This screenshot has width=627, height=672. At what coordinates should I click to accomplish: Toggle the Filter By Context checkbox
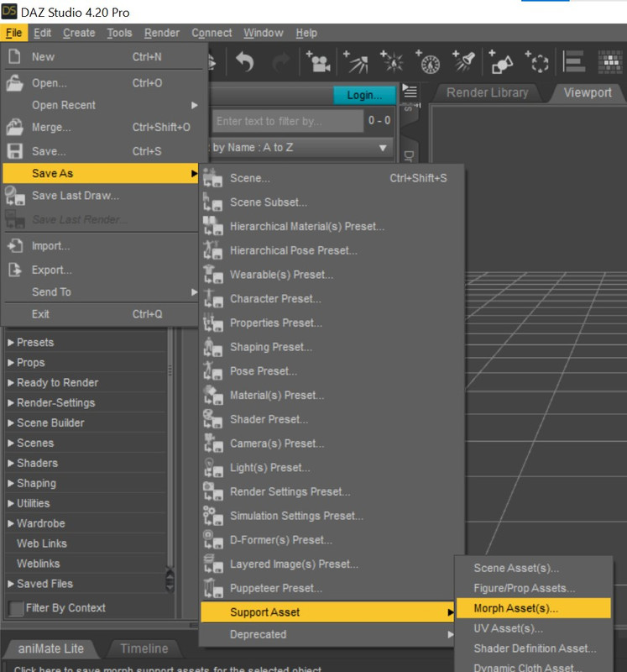[15, 608]
